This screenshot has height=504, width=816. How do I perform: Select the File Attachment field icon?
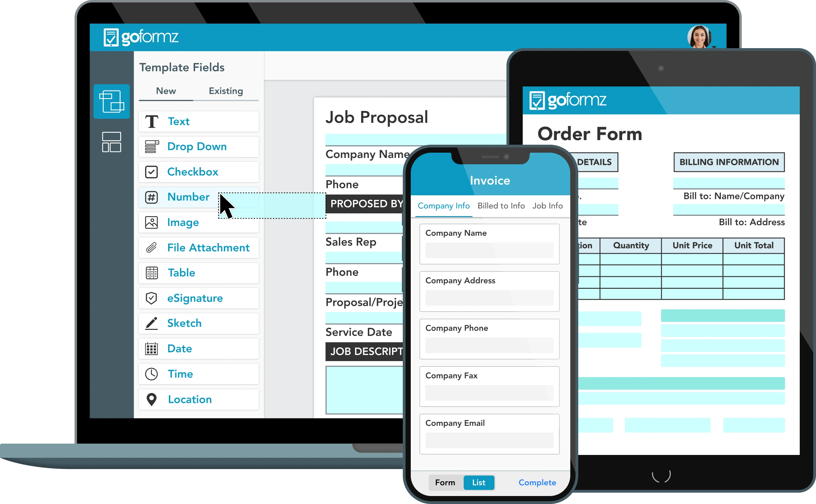coord(150,248)
